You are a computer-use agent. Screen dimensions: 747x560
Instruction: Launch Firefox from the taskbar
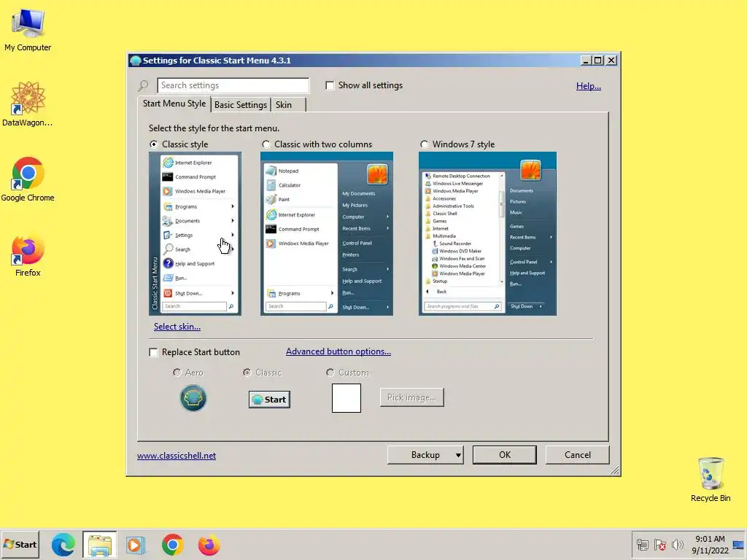(209, 544)
